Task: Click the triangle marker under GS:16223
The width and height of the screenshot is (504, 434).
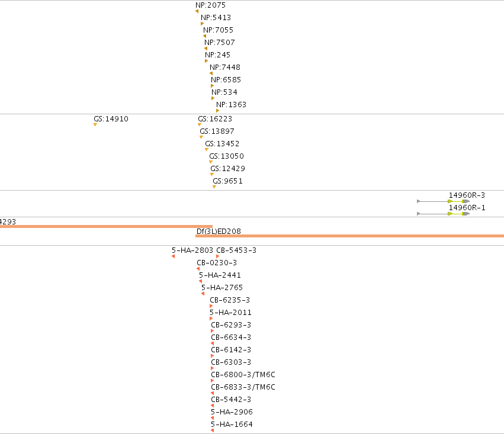Action: (200, 125)
